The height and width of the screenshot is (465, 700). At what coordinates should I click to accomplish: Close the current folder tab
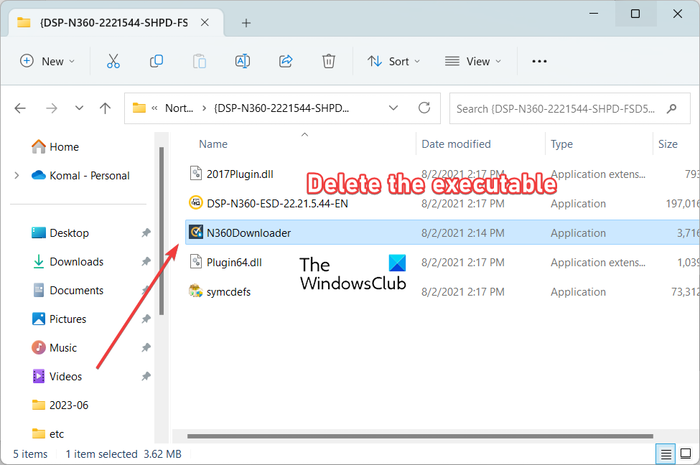[x=205, y=22]
